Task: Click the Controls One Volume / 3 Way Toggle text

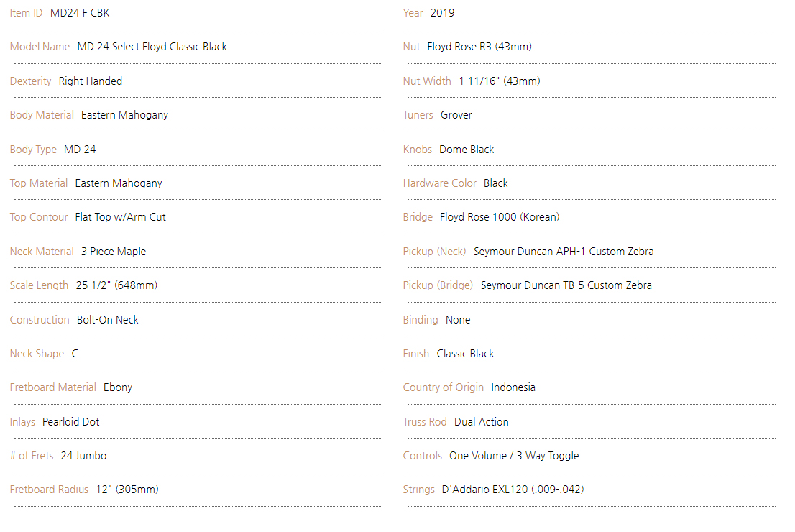Action: (x=514, y=456)
